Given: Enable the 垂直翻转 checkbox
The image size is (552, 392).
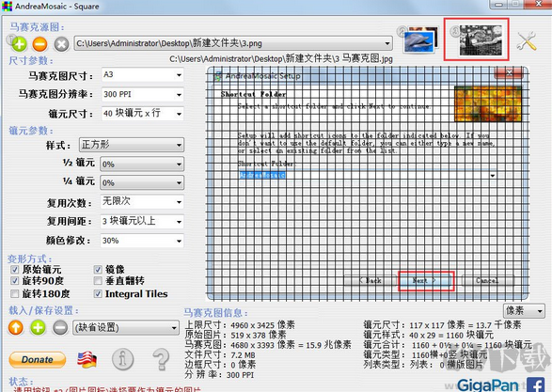Looking at the screenshot, I should [98, 281].
